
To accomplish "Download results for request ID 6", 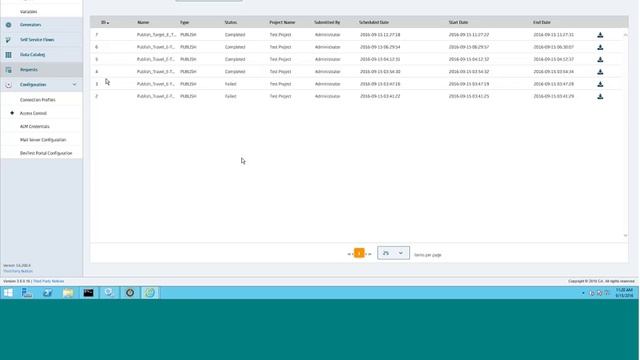I will pos(600,47).
